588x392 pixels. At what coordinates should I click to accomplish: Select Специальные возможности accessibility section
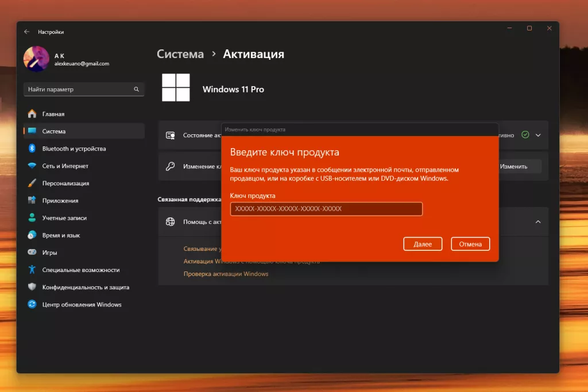point(78,269)
